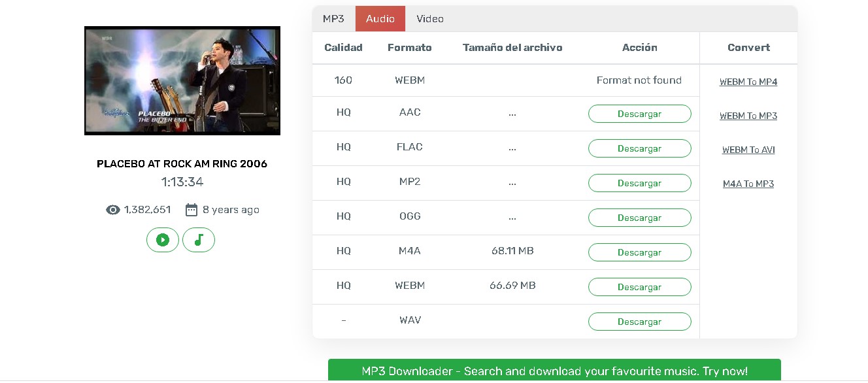This screenshot has height=383, width=868.
Task: Download the OGG audio file
Action: [x=639, y=217]
